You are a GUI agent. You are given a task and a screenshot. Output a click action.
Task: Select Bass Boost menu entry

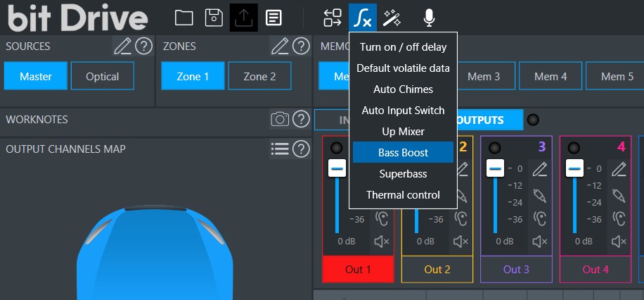pos(403,152)
